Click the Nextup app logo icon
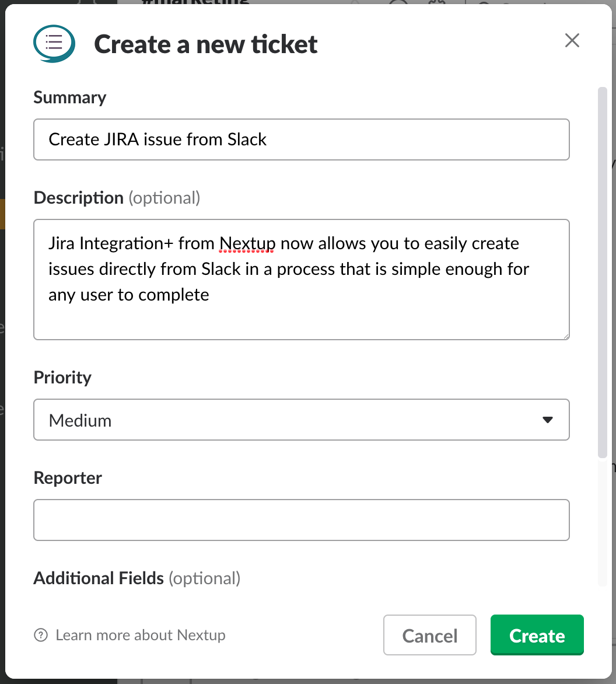 coord(54,43)
